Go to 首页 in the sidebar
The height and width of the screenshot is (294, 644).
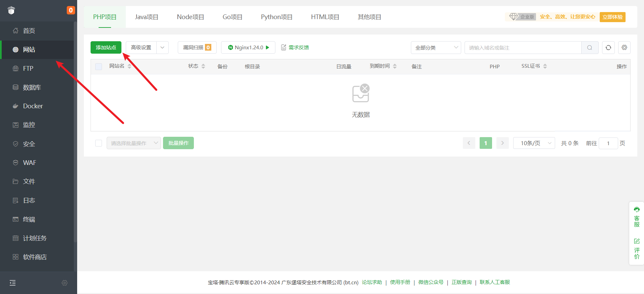pyautogui.click(x=37, y=31)
